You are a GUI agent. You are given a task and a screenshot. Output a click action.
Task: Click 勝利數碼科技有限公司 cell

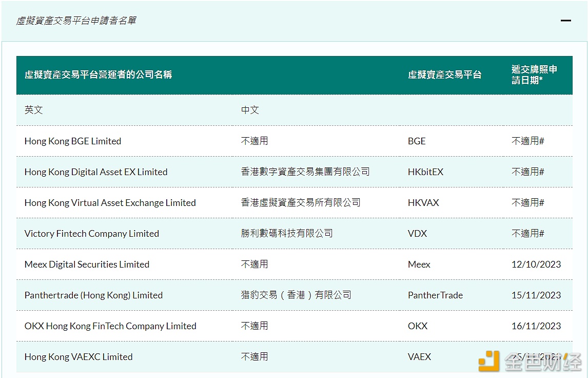click(287, 234)
